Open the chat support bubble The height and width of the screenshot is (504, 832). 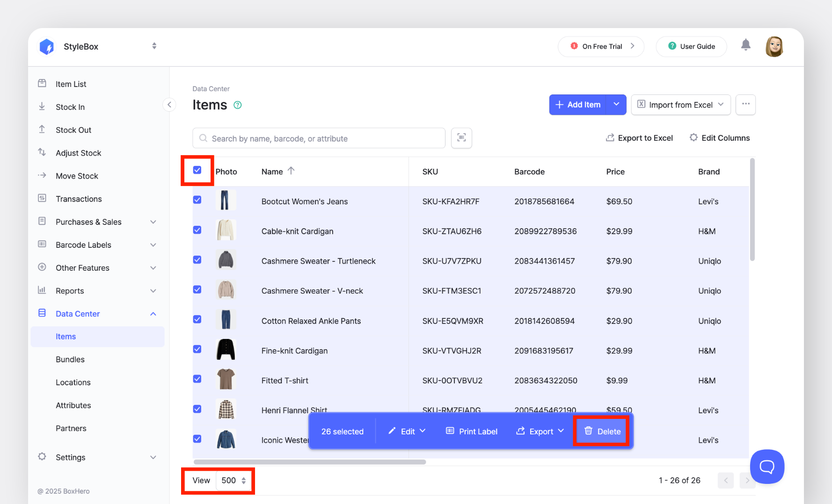pos(766,466)
